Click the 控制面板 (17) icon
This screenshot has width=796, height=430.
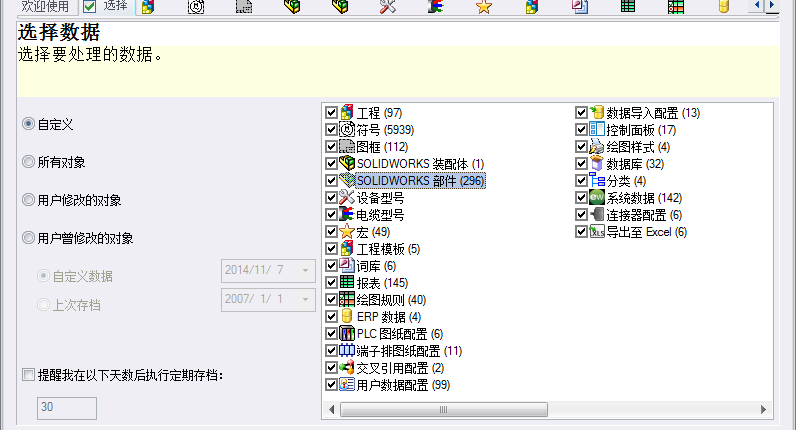point(596,129)
